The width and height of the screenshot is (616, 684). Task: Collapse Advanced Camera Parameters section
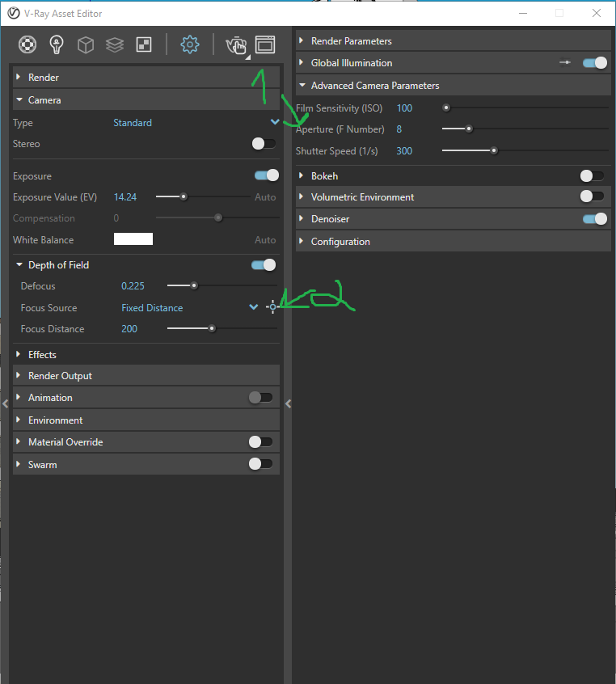click(x=454, y=86)
